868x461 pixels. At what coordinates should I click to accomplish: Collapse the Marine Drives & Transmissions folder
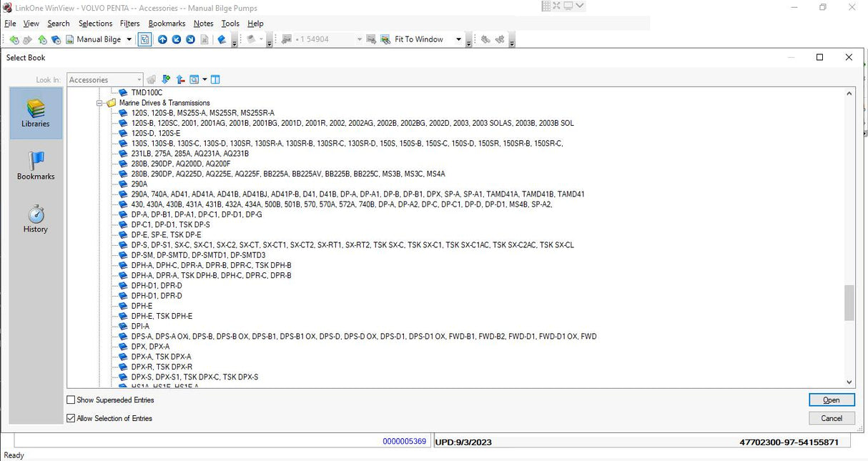[x=100, y=103]
